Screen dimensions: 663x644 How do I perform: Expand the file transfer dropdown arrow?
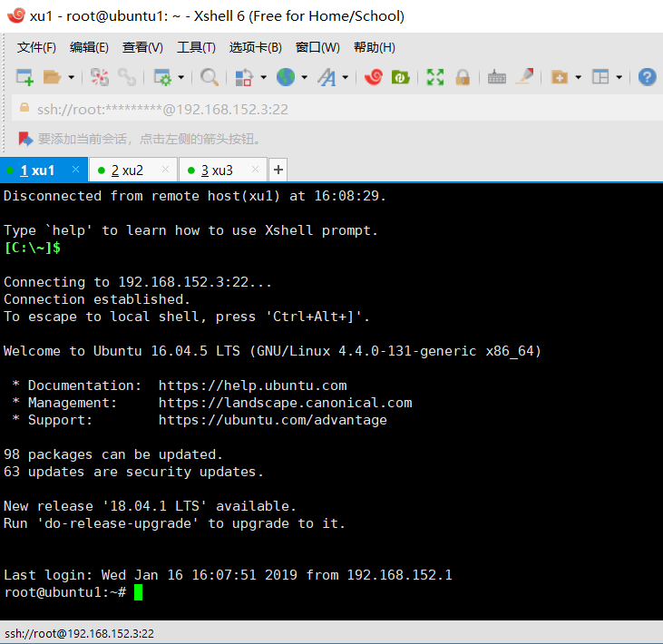(263, 77)
